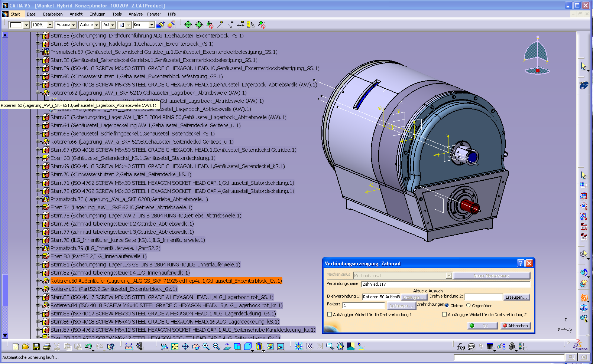Enable Abhängiger Winkel für die Drehverbindung 1
Image resolution: width=593 pixels, height=364 pixels.
coord(329,314)
